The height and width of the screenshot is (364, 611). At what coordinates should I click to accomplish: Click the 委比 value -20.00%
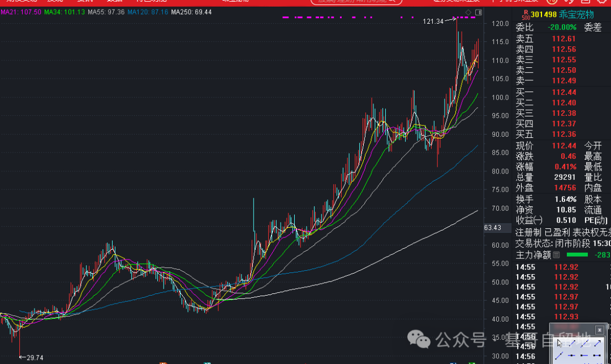click(562, 27)
